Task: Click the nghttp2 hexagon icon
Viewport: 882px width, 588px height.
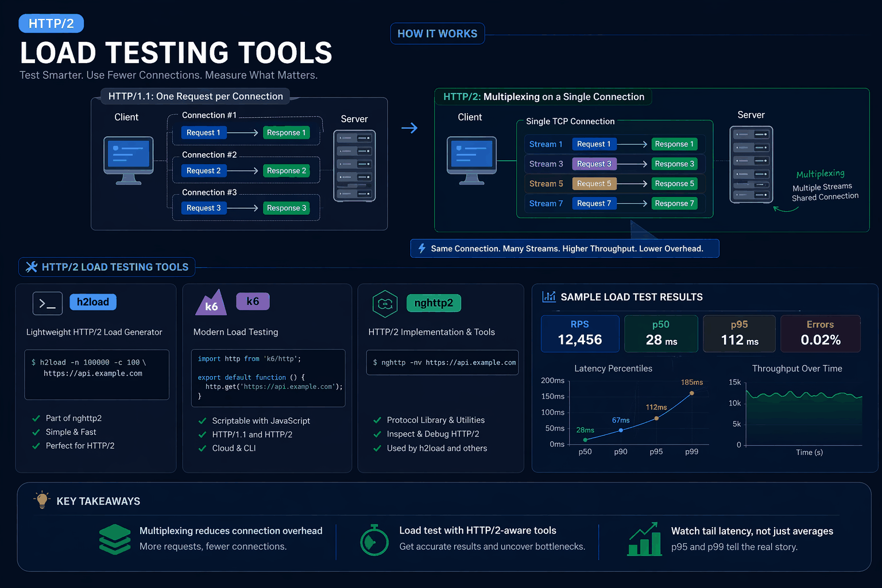Action: 385,304
